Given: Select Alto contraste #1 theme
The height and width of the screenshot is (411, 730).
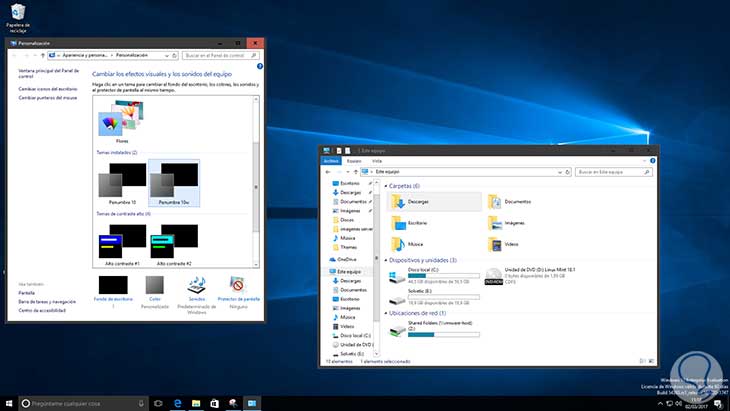Looking at the screenshot, I should point(122,244).
